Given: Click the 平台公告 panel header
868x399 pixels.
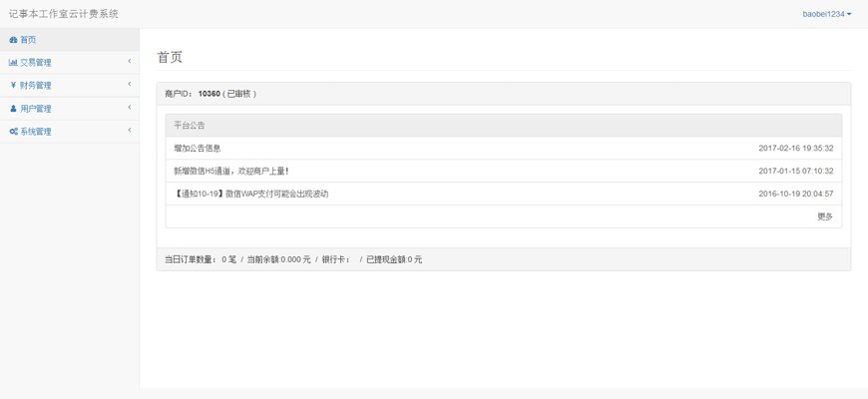Looking at the screenshot, I should 503,125.
